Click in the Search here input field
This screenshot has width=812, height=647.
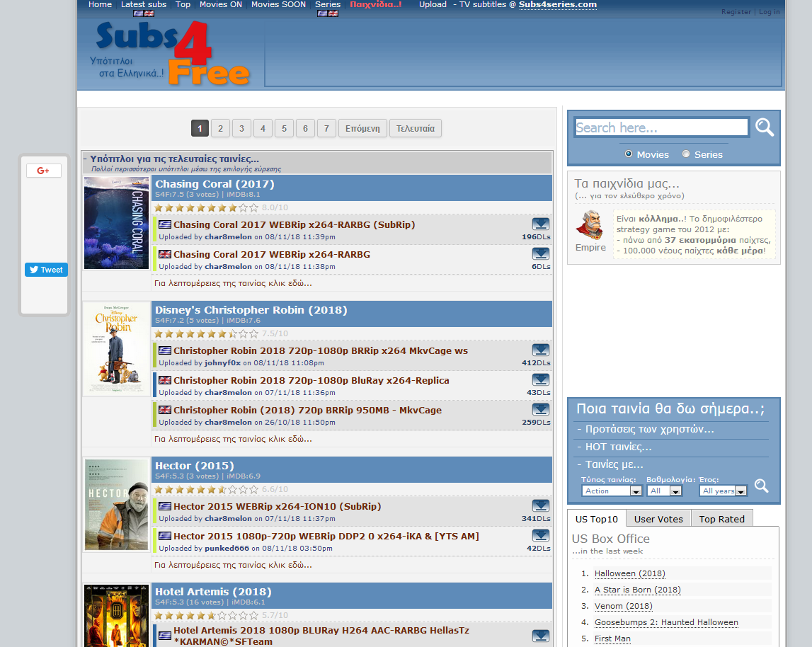(661, 127)
